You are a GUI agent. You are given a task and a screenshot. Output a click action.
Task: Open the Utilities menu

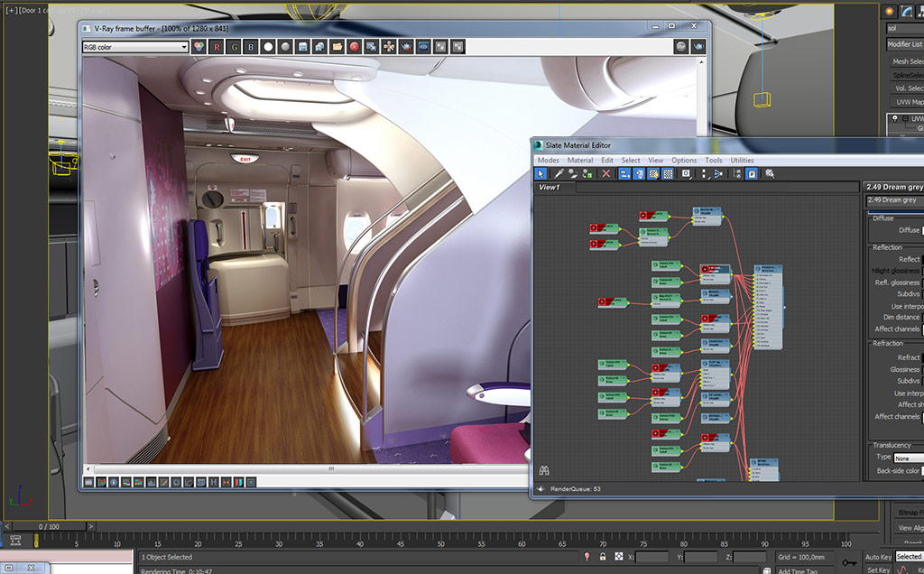tap(742, 161)
